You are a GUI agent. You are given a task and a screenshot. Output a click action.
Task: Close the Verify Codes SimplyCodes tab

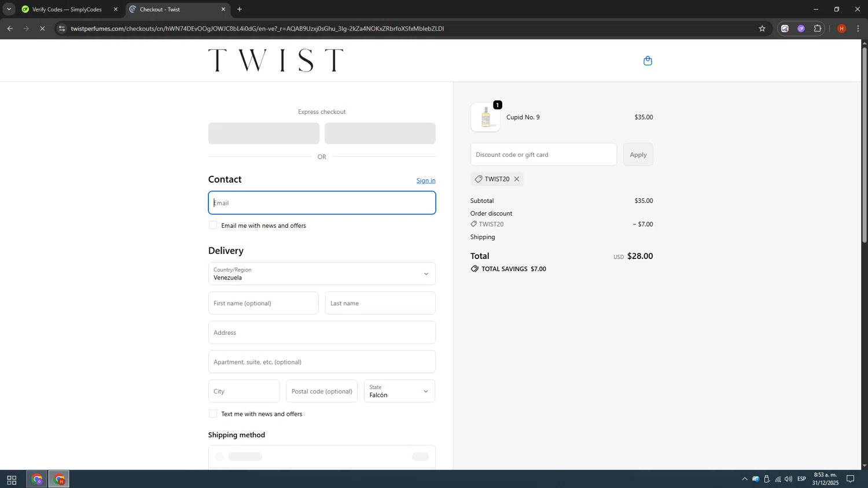click(116, 9)
